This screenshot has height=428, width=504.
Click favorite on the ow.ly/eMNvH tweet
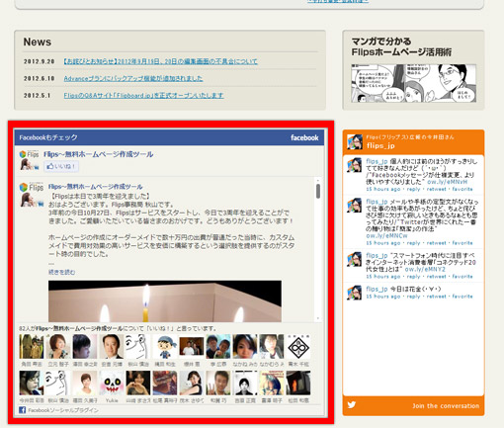(x=462, y=189)
